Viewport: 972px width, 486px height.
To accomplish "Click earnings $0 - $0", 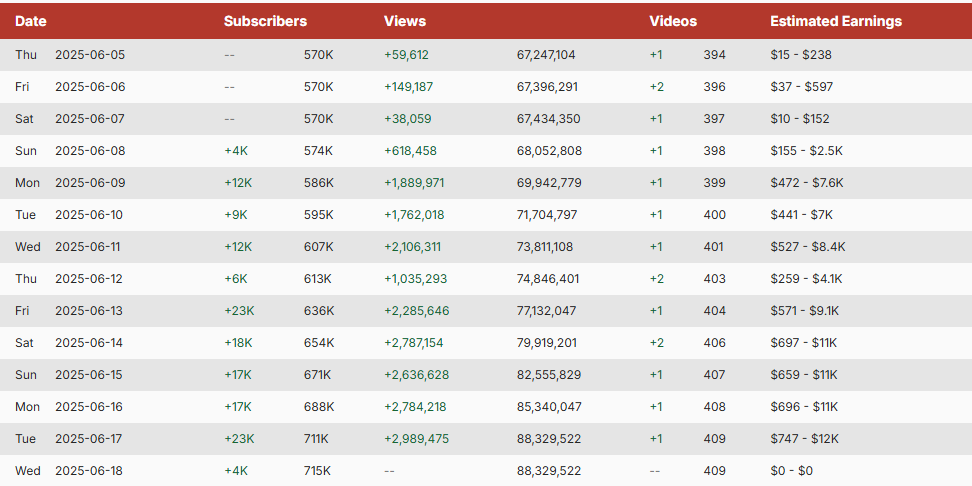I will (791, 471).
